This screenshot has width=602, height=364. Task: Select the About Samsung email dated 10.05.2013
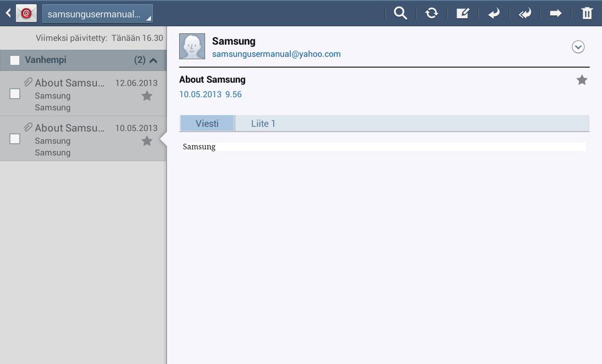coord(83,139)
